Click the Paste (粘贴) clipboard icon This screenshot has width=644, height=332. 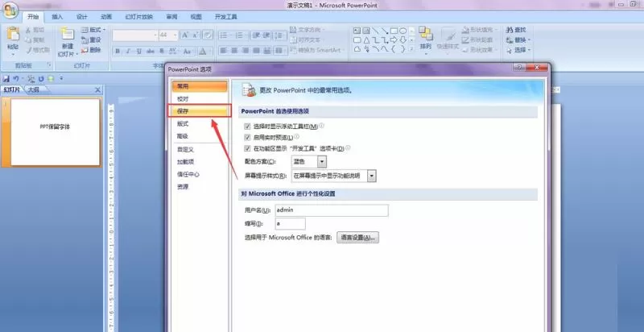pyautogui.click(x=13, y=35)
